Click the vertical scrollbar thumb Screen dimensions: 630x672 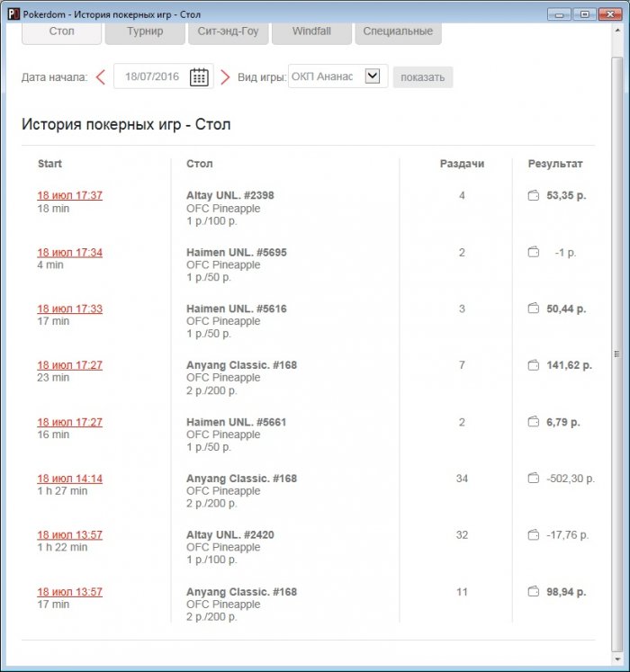(616, 354)
